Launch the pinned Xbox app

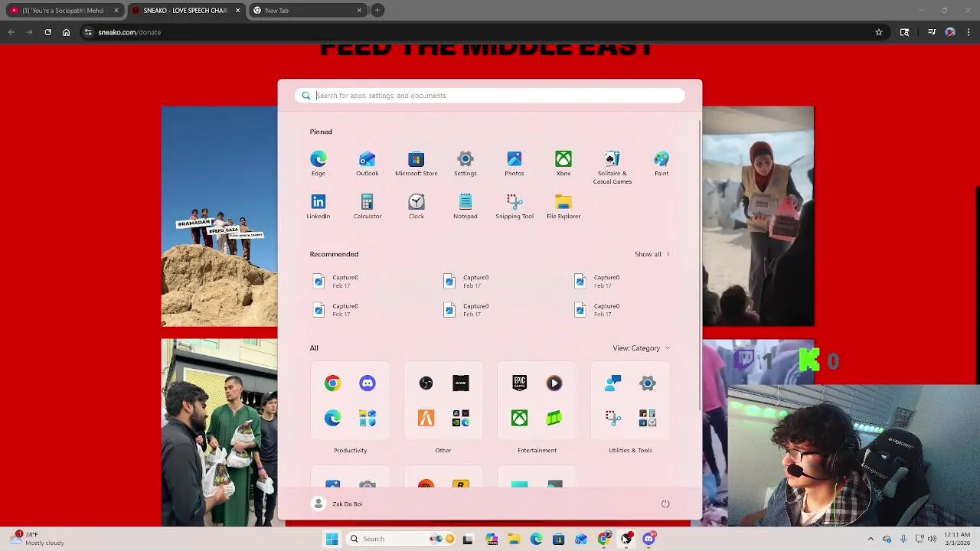click(563, 164)
